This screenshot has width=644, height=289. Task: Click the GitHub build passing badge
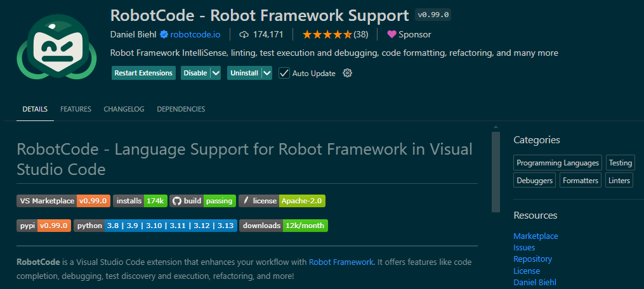tap(202, 201)
